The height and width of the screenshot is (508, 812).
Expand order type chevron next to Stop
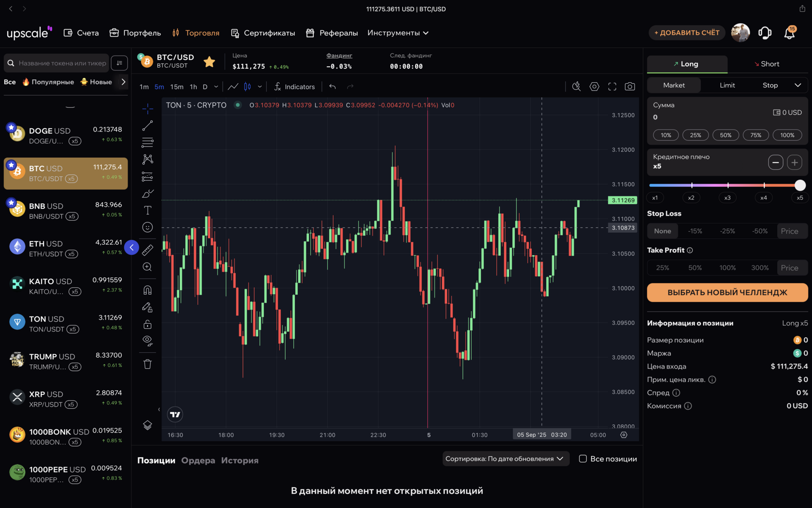pos(797,85)
